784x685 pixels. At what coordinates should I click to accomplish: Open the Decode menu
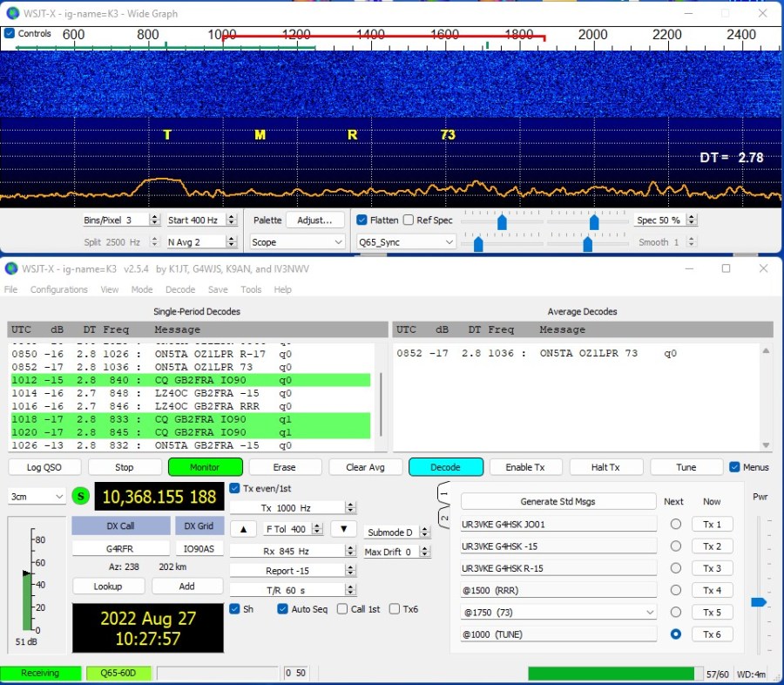179,289
